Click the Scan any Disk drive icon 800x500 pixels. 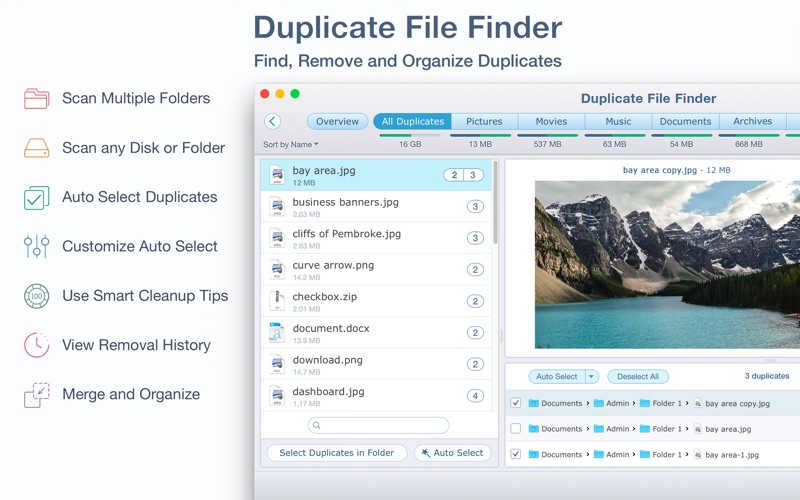pos(36,148)
